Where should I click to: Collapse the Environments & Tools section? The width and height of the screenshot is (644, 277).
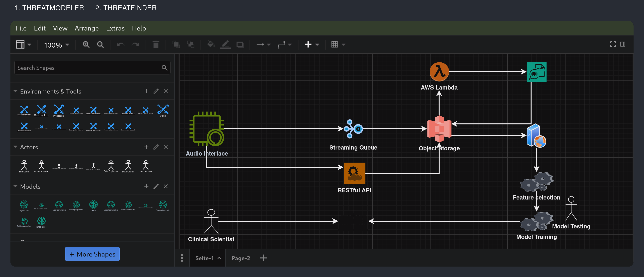[15, 91]
